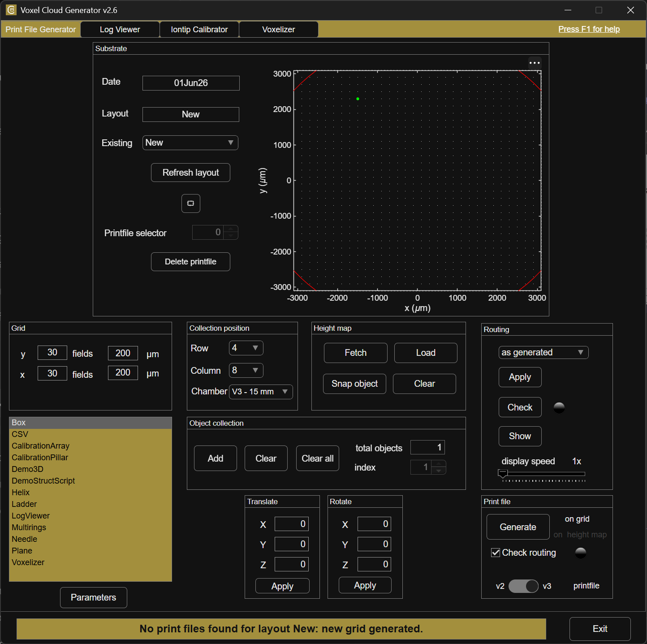Click the Check routing status indicator
Image resolution: width=647 pixels, height=644 pixels.
[581, 553]
